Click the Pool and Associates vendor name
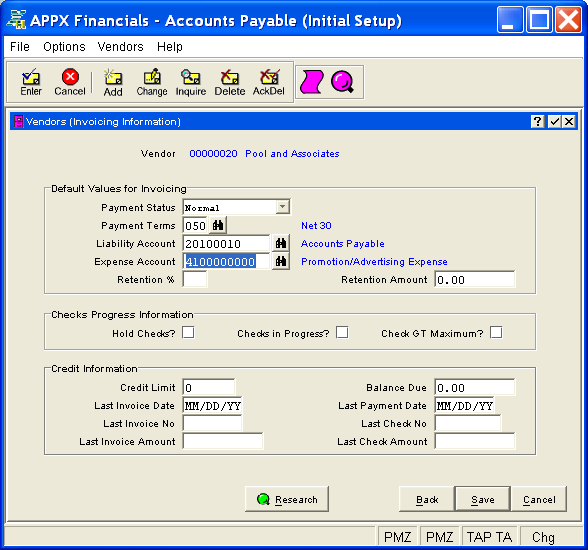The height and width of the screenshot is (550, 588). point(292,153)
